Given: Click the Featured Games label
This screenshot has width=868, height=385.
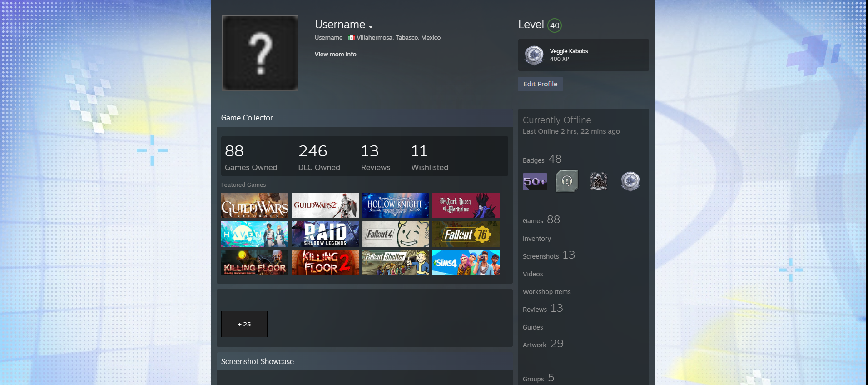Looking at the screenshot, I should 243,185.
